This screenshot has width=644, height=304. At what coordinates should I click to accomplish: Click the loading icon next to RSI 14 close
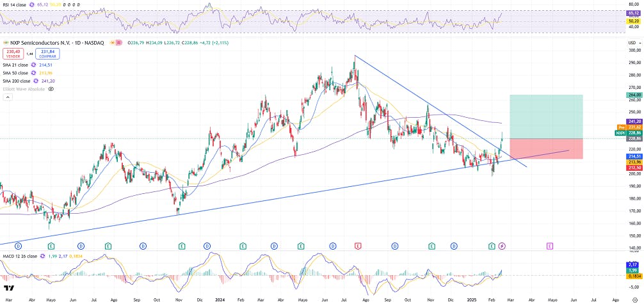[31, 4]
